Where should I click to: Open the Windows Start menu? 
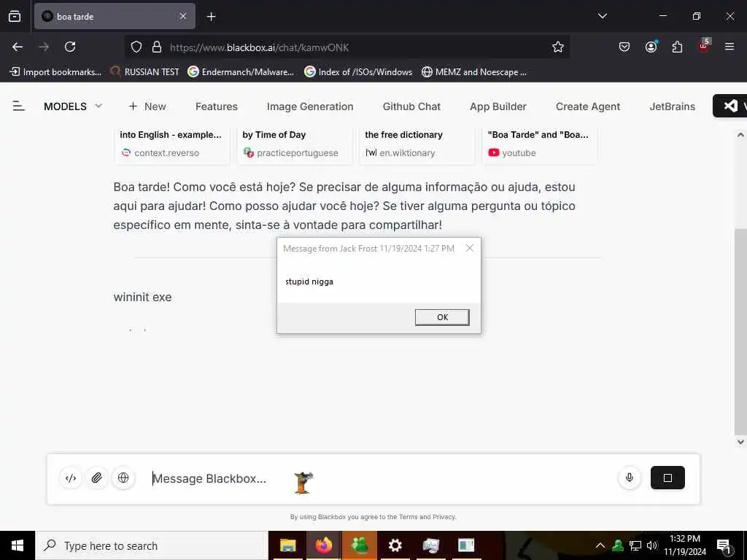[18, 545]
